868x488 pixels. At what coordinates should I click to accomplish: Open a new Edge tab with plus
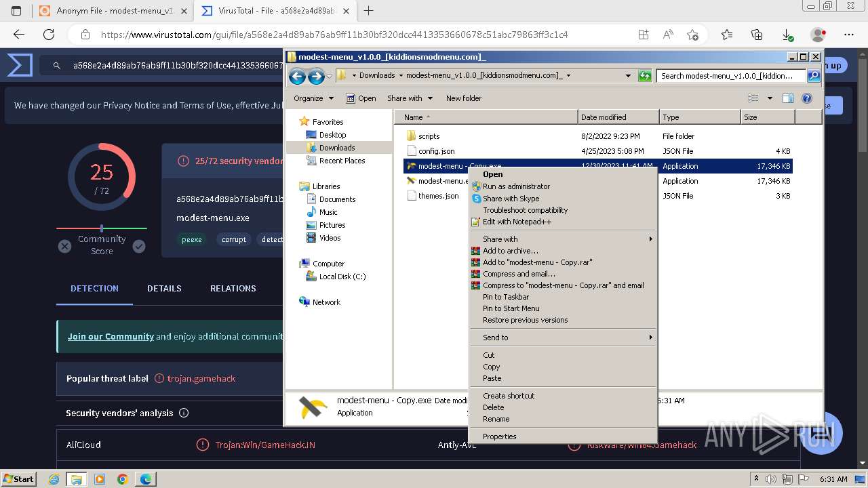[369, 11]
